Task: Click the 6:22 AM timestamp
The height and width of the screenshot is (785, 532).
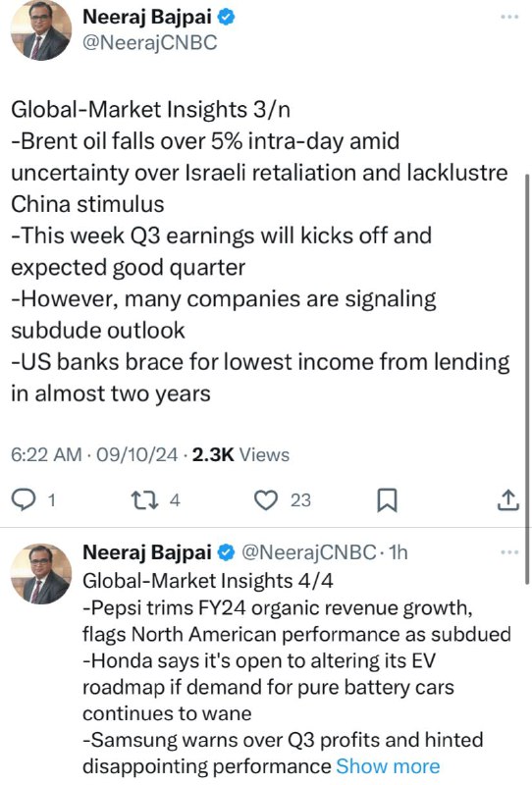Action: coord(46,454)
